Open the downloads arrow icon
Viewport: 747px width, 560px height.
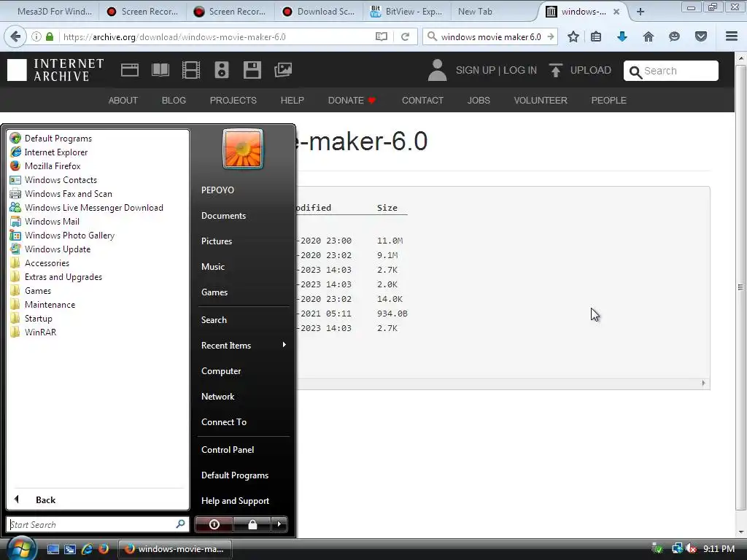coord(622,36)
